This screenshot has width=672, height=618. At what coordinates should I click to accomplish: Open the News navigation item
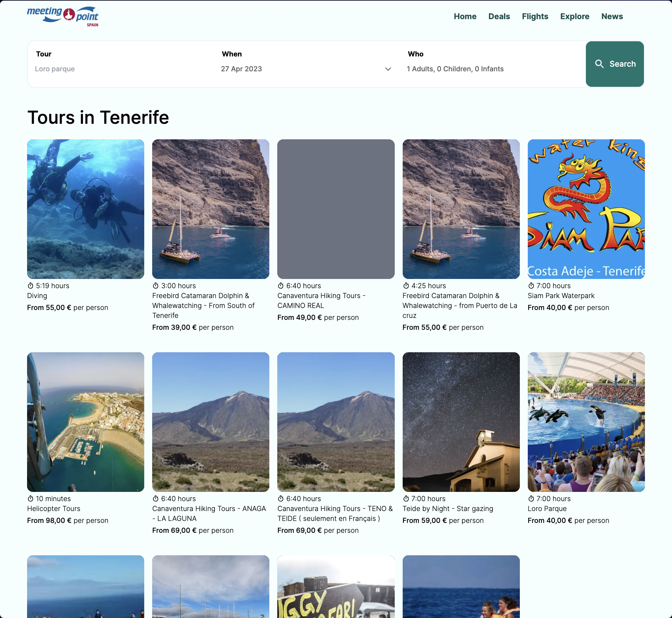pos(612,17)
